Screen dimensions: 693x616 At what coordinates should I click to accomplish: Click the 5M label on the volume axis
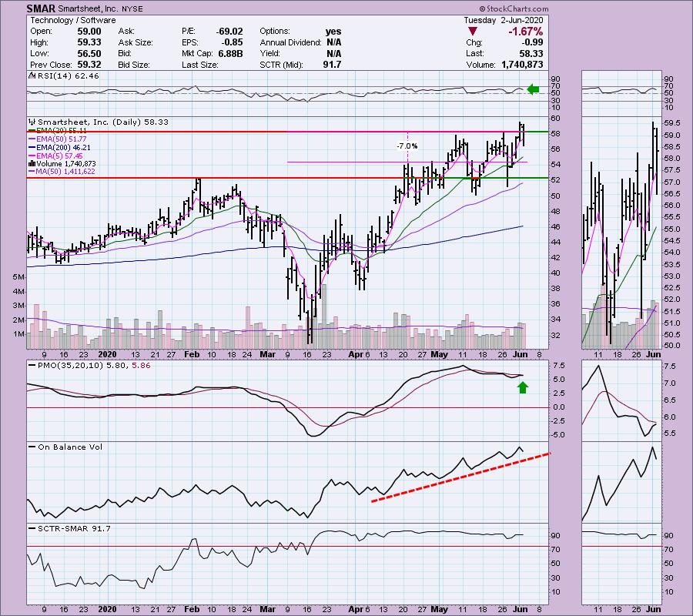(18, 277)
